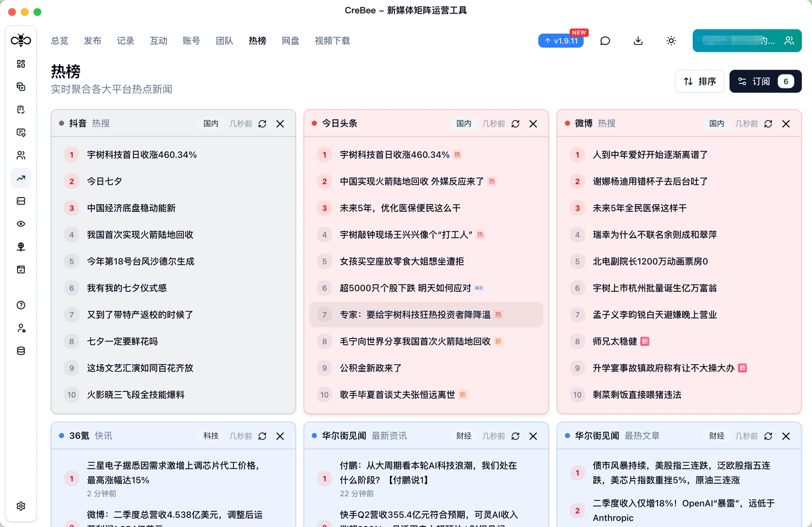The width and height of the screenshot is (812, 527).
Task: Open the 订阅 subscriptions button
Action: click(x=765, y=81)
